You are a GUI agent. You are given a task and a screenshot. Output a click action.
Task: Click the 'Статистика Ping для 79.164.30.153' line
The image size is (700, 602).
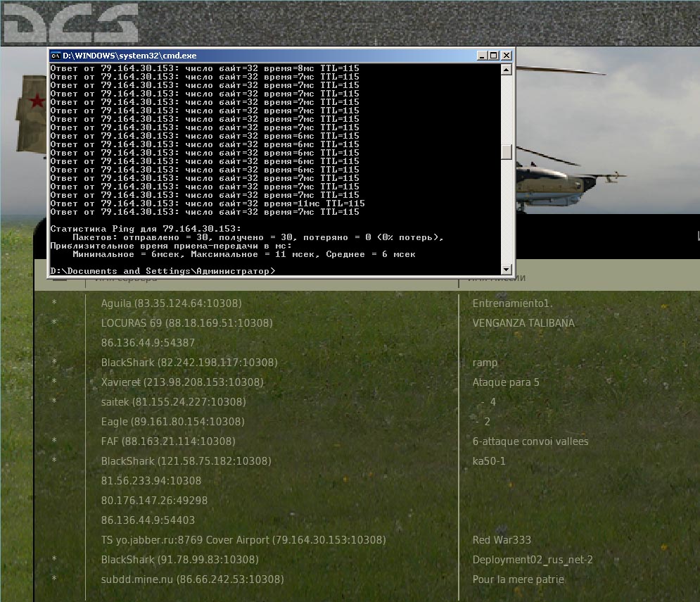click(x=146, y=229)
